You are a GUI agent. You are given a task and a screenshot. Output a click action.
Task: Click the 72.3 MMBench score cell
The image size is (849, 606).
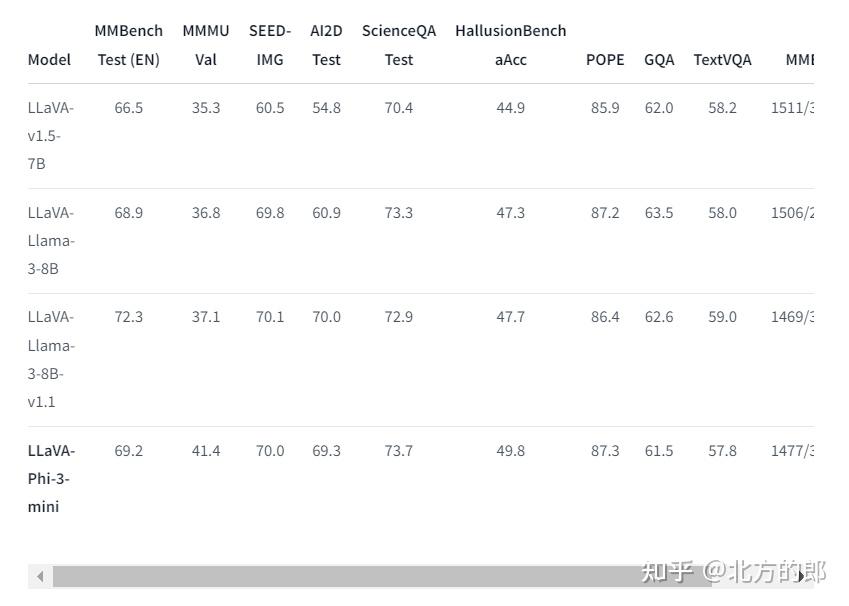pos(128,316)
